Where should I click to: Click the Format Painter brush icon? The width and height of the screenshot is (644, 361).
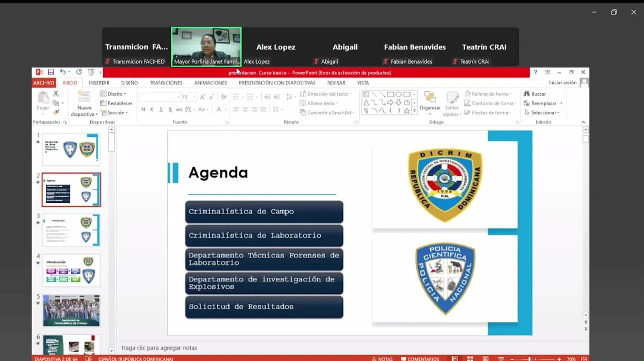click(x=56, y=112)
